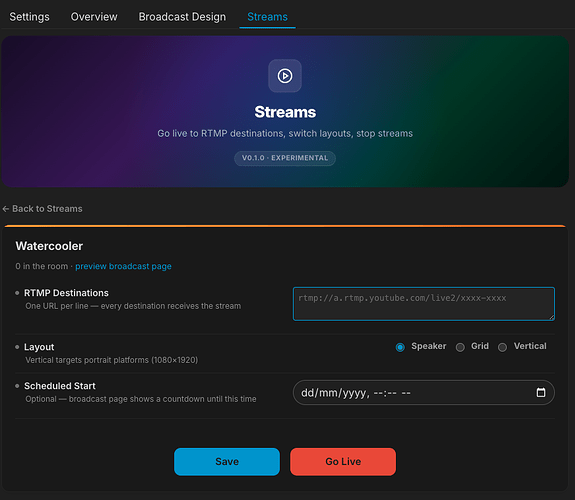Image resolution: width=575 pixels, height=500 pixels.
Task: Click '0 in the room' status text
Action: (41, 266)
